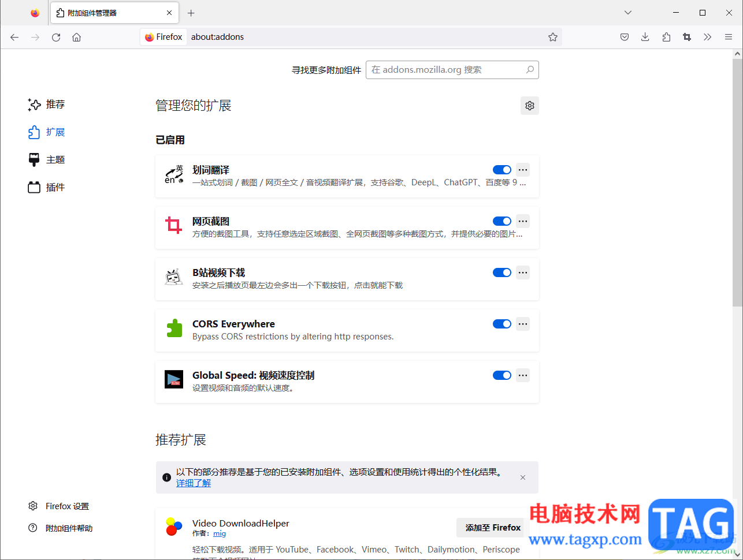Screen dimensions: 743x560
Task: Open more options for CORS Everywhere
Action: point(523,324)
